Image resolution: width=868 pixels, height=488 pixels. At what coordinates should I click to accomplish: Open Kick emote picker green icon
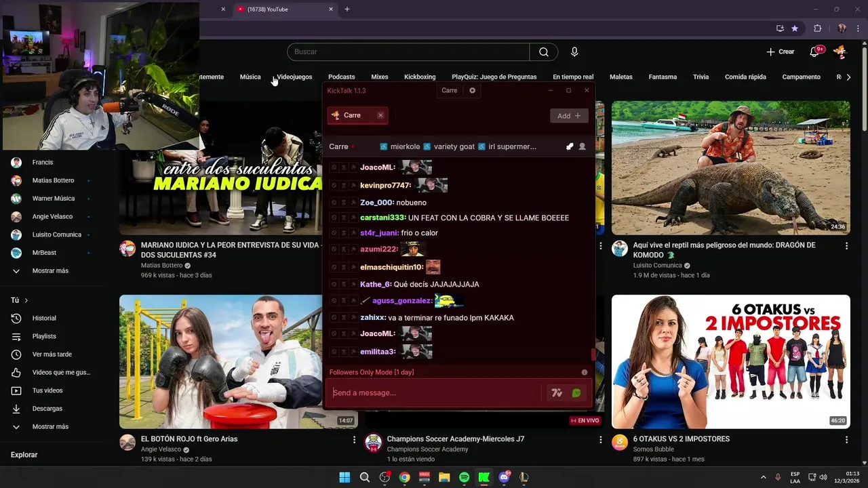pyautogui.click(x=576, y=393)
